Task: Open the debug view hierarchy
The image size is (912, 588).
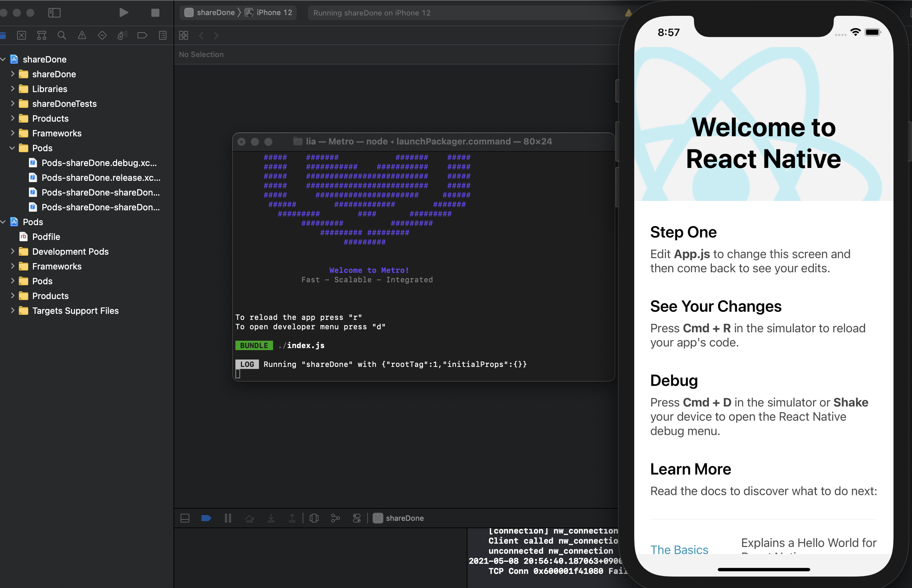Action: coord(314,518)
